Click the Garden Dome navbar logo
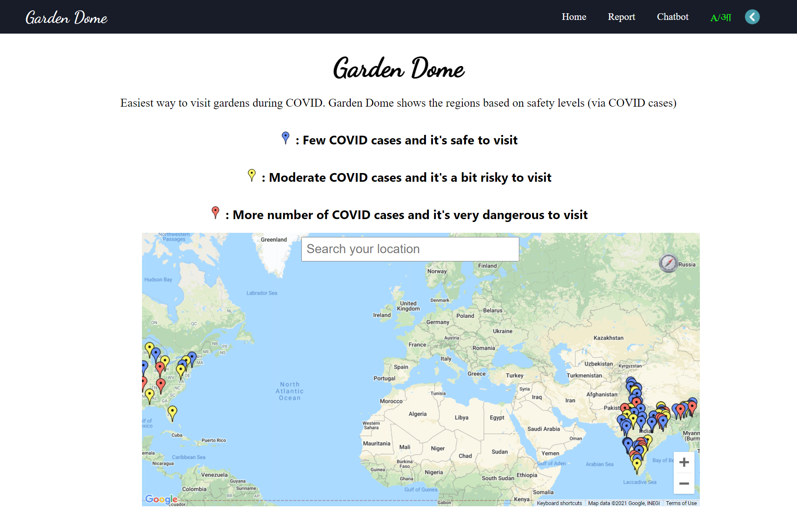Viewport: 797px width, 532px height. (66, 17)
